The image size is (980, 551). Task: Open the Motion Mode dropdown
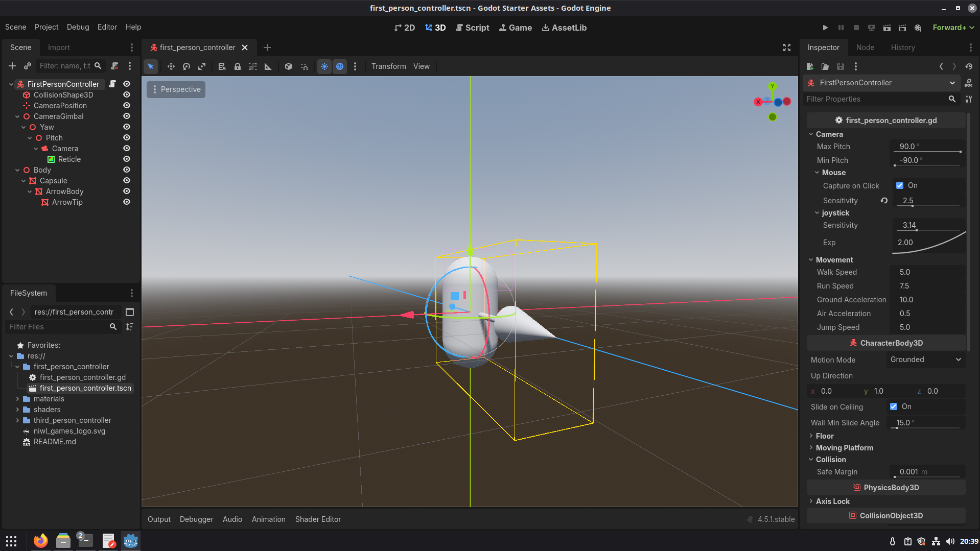925,360
